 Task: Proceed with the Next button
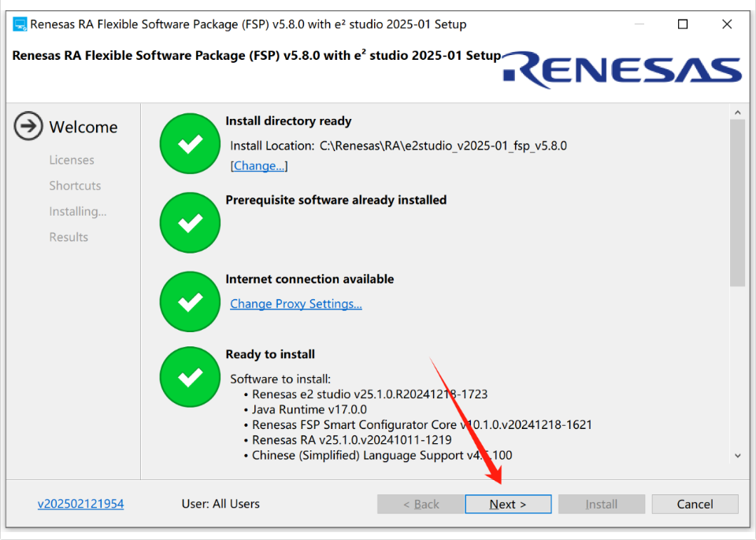click(x=508, y=504)
